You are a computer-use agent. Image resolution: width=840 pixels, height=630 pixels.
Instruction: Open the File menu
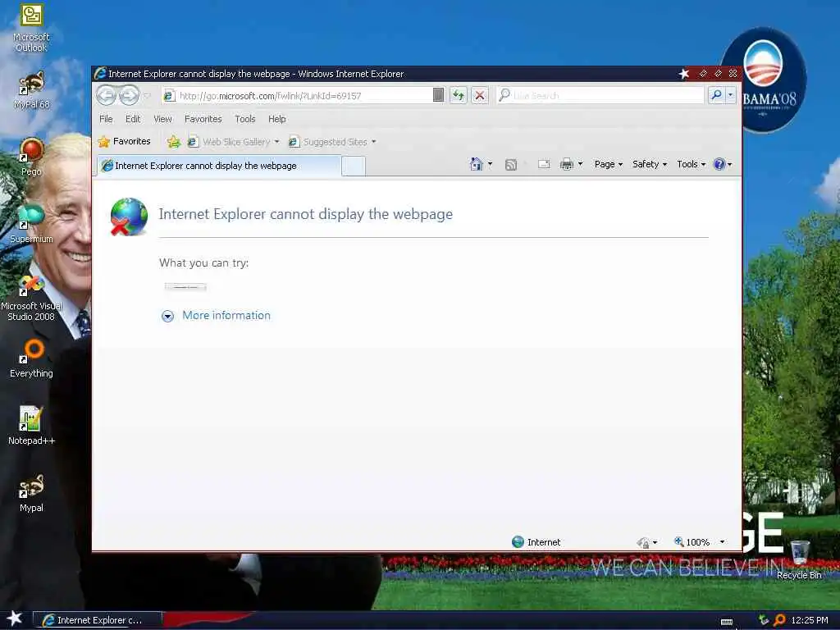[x=106, y=119]
